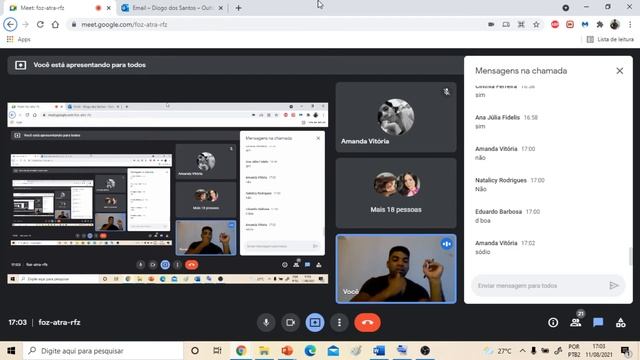Click the taskbar clock 11/08/2021
This screenshot has width=640, height=360.
pos(599,351)
